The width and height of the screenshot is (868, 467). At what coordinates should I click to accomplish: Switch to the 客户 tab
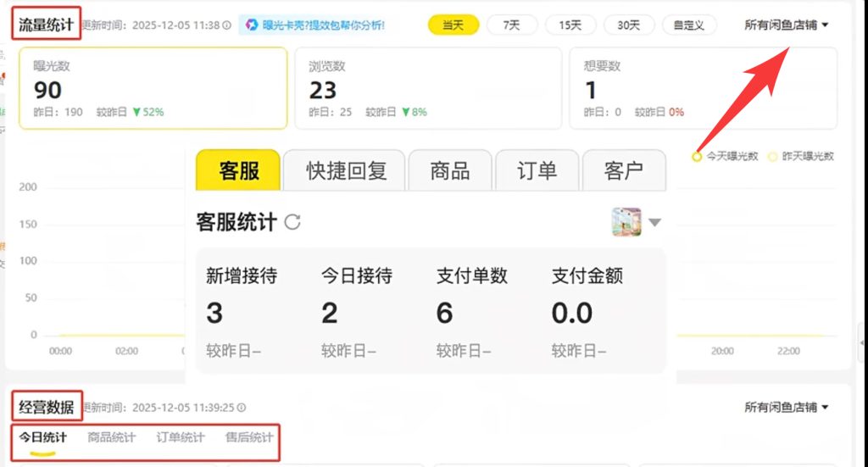click(x=624, y=170)
